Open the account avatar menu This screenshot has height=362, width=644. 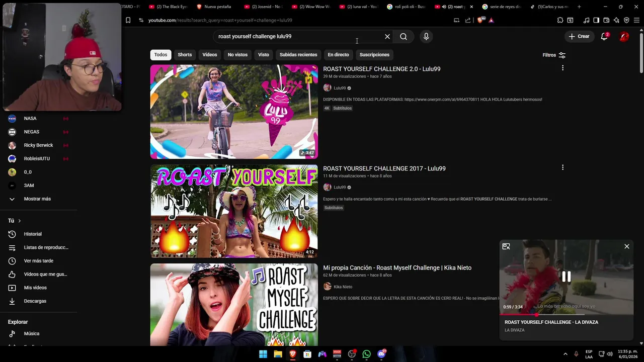coord(624,36)
